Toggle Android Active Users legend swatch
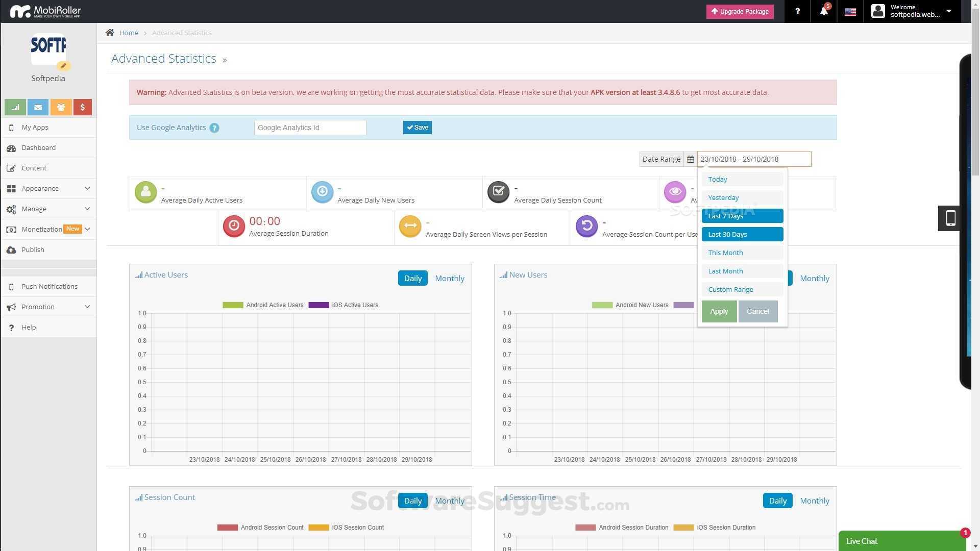The height and width of the screenshot is (551, 980). pos(233,305)
